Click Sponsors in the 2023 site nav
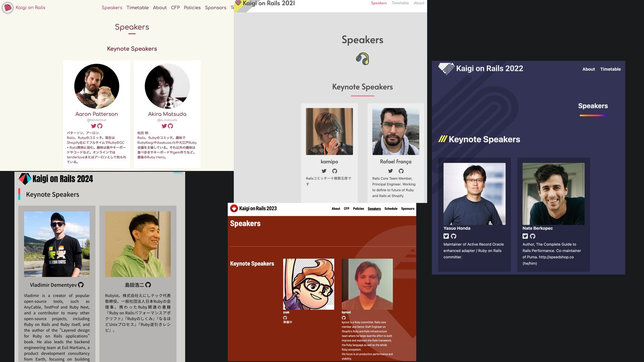Image resolution: width=644 pixels, height=362 pixels. tap(408, 208)
